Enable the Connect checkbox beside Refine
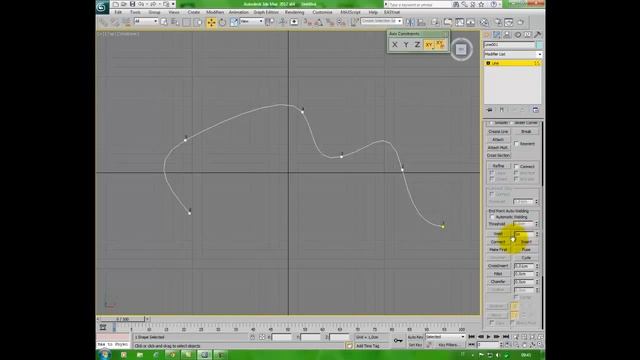The width and height of the screenshot is (640, 360). point(516,167)
